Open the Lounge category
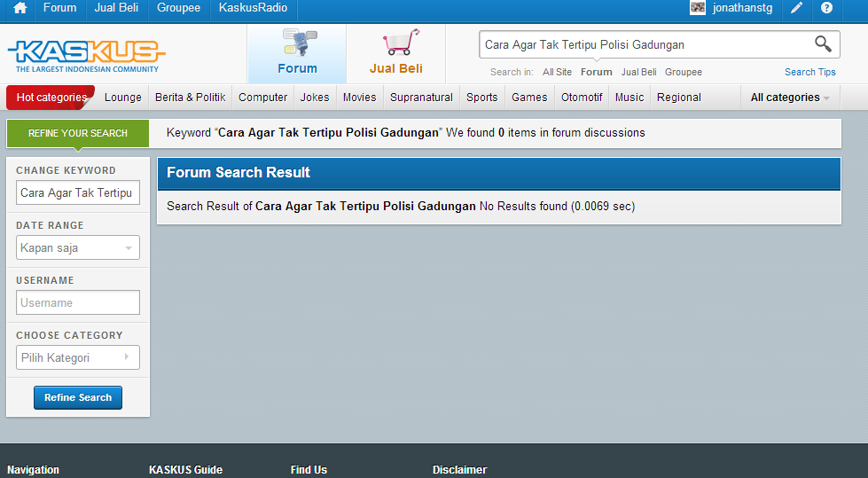 click(x=123, y=98)
